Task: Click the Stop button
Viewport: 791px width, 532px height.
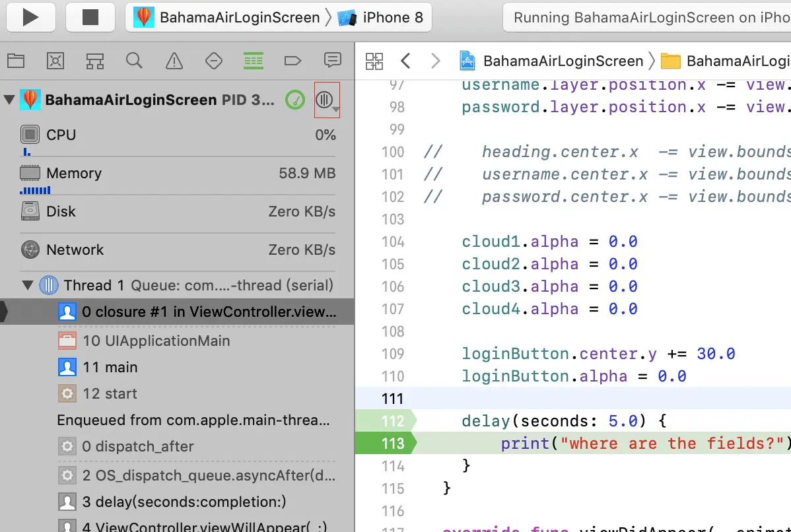Action: coord(90,18)
